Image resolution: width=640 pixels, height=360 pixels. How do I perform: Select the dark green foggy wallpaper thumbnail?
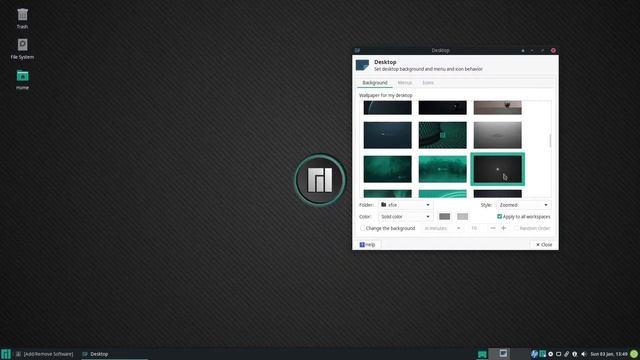click(x=387, y=169)
